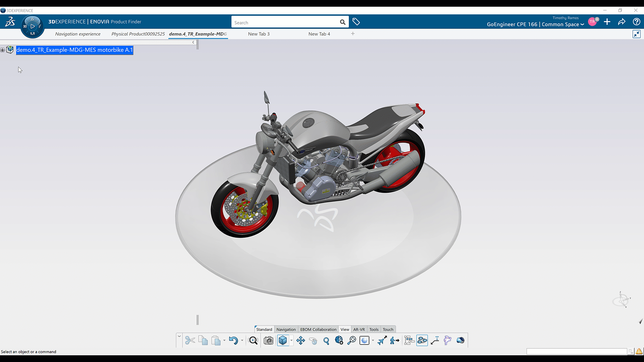This screenshot has width=644, height=362.
Task: Select the Standard toolbar tab
Action: pos(264,329)
